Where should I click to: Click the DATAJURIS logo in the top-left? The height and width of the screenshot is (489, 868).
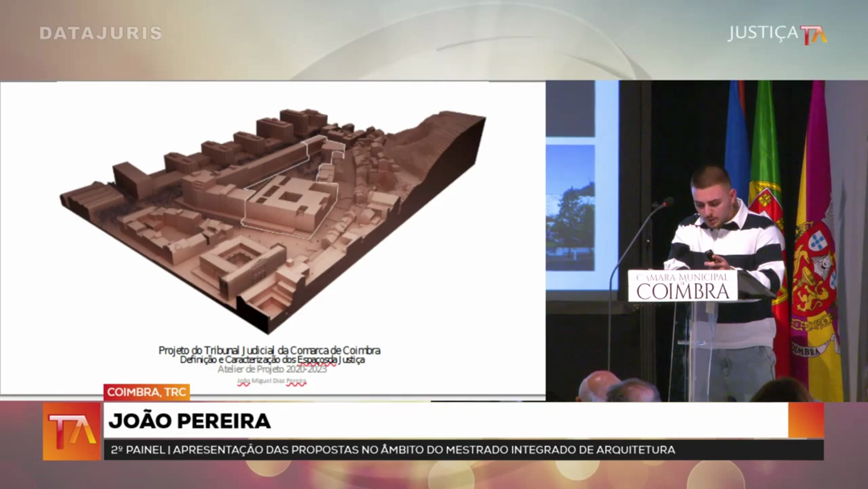point(100,33)
